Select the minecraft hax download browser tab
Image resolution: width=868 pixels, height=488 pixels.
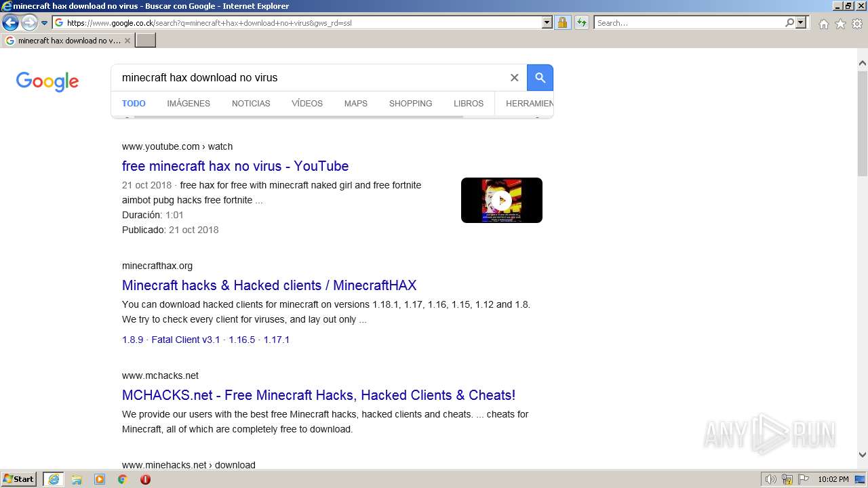[68, 41]
